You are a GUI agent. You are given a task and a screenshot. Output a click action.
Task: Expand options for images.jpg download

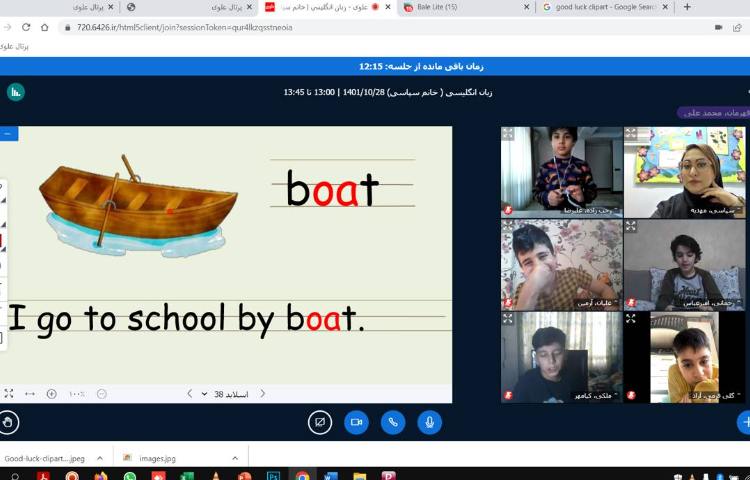tap(235, 458)
